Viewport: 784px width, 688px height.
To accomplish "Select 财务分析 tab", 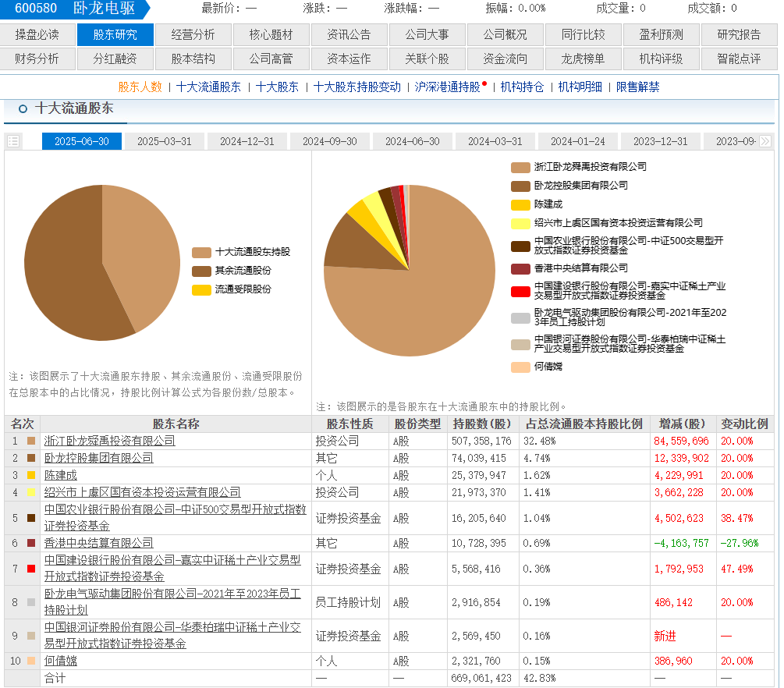I will click(37, 59).
